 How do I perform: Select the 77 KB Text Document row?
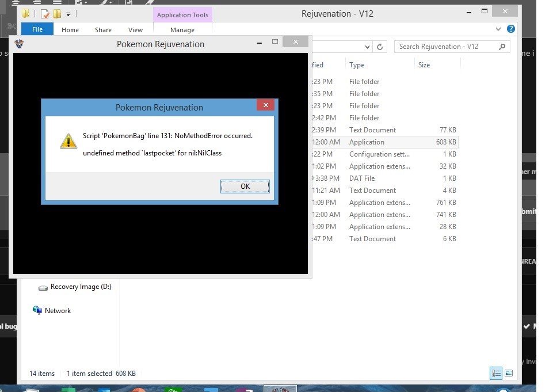tap(384, 130)
